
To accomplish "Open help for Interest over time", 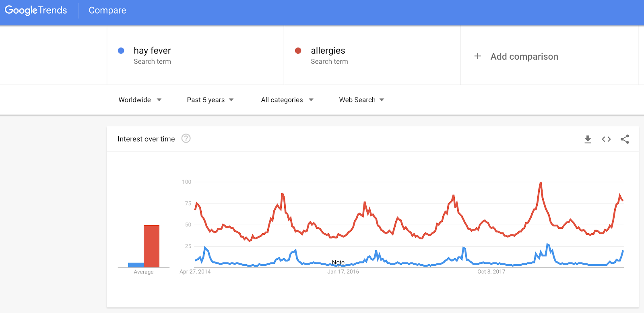I will click(186, 139).
